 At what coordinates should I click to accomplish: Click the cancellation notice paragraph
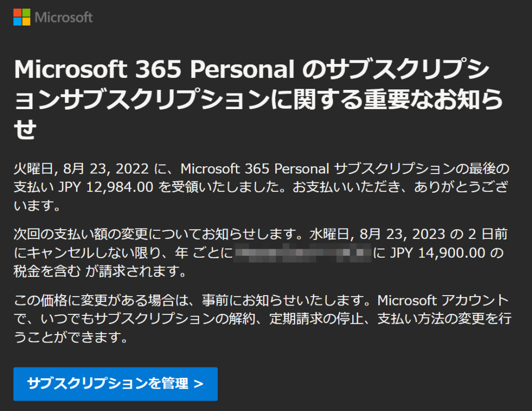pyautogui.click(x=260, y=254)
